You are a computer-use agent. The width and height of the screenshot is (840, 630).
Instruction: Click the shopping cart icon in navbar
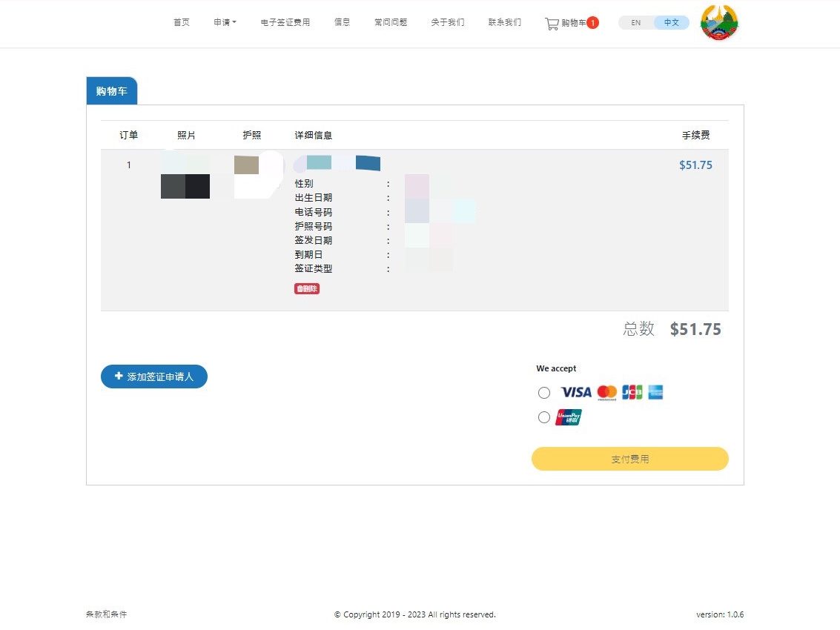coord(552,23)
